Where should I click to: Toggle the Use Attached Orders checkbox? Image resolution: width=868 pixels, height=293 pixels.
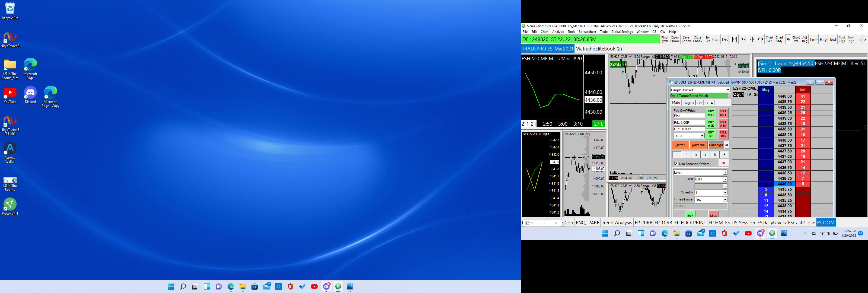(x=676, y=164)
